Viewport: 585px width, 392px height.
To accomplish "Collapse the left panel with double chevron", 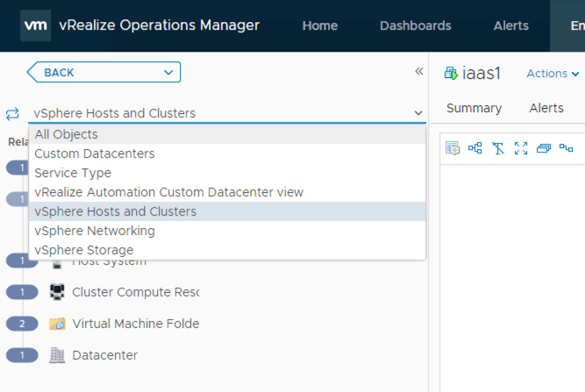I will coord(418,72).
